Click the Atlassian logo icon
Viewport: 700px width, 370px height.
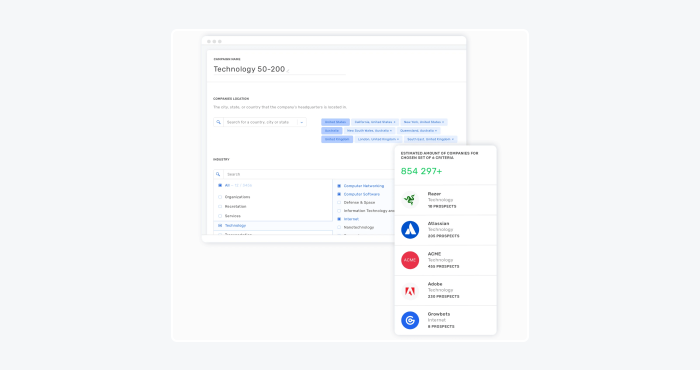tap(410, 230)
